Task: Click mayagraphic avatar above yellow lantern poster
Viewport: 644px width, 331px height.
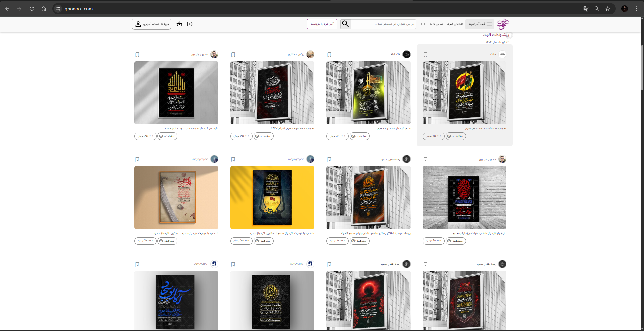Action: point(310,159)
